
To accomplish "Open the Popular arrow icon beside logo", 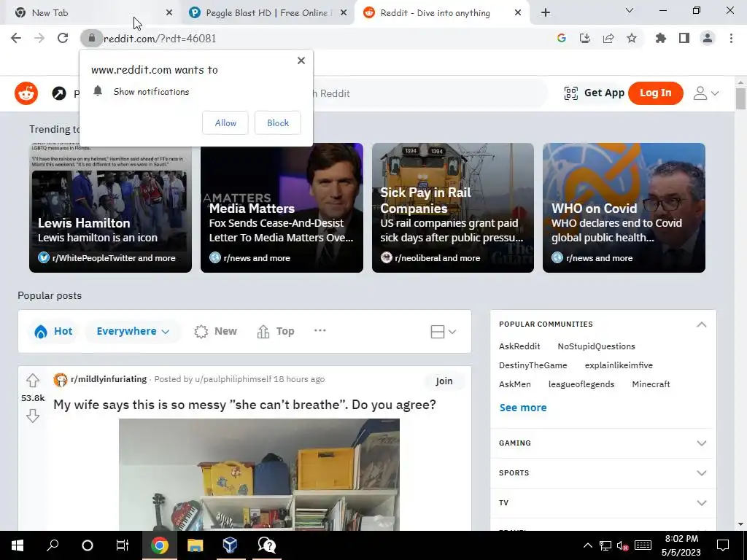I will pos(59,93).
